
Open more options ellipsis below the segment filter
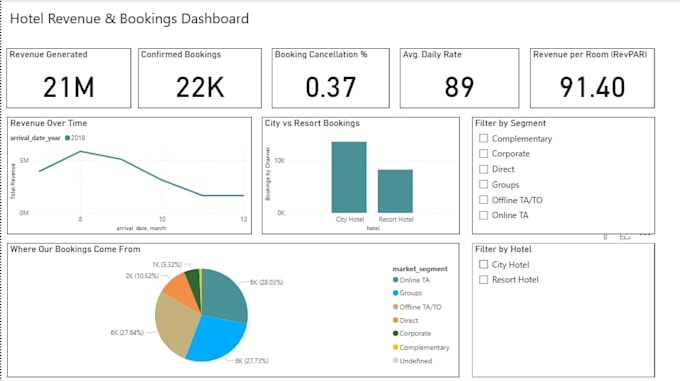(x=645, y=234)
